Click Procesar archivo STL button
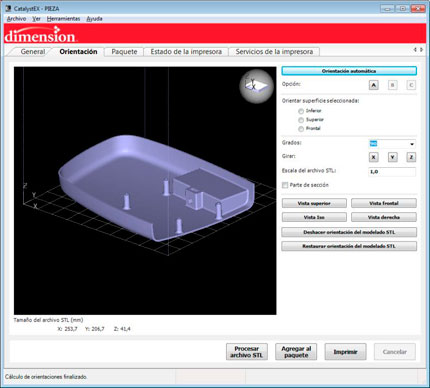The width and height of the screenshot is (430, 388). tap(247, 352)
